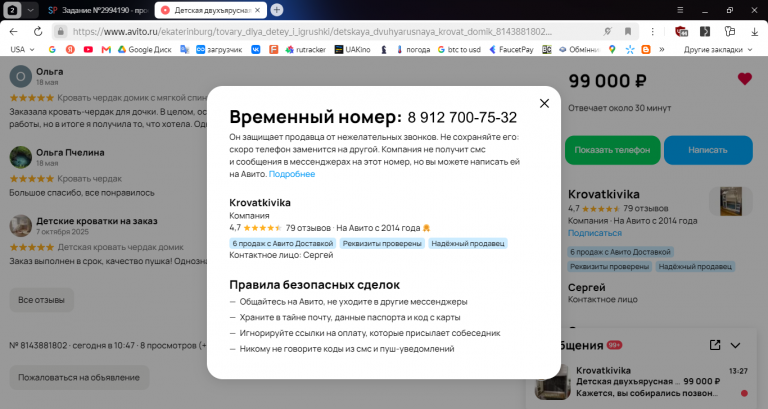Close the temporary number dialog
Image resolution: width=768 pixels, height=409 pixels.
coord(544,103)
